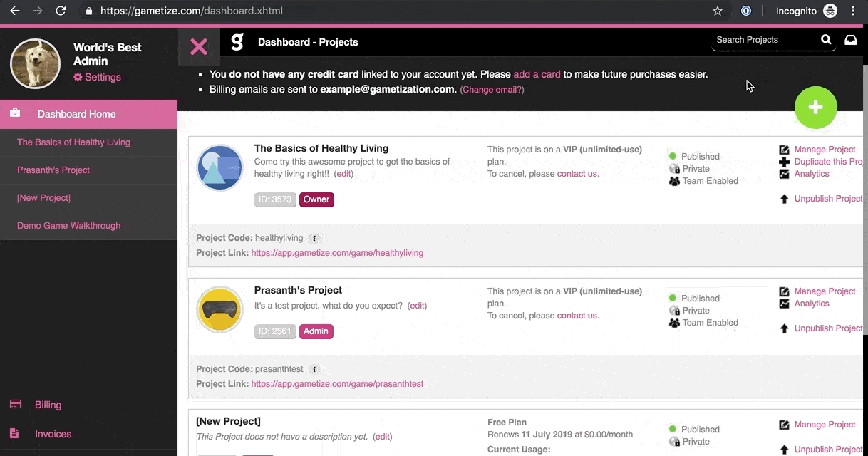Viewport: 868px width, 456px height.
Task: Create new project with green plus button
Action: (x=816, y=108)
